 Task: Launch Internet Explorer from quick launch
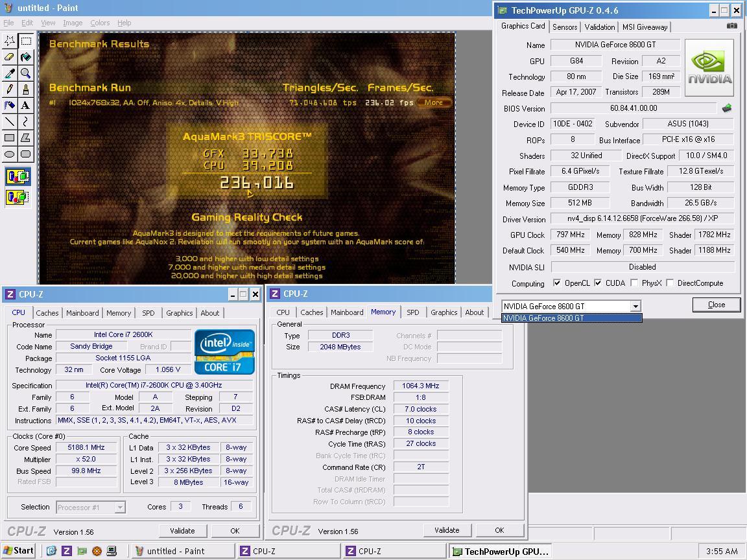pos(51,552)
